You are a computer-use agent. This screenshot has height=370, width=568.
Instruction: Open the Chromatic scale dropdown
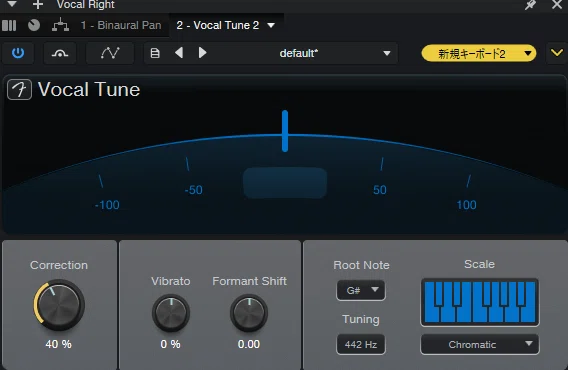[480, 344]
